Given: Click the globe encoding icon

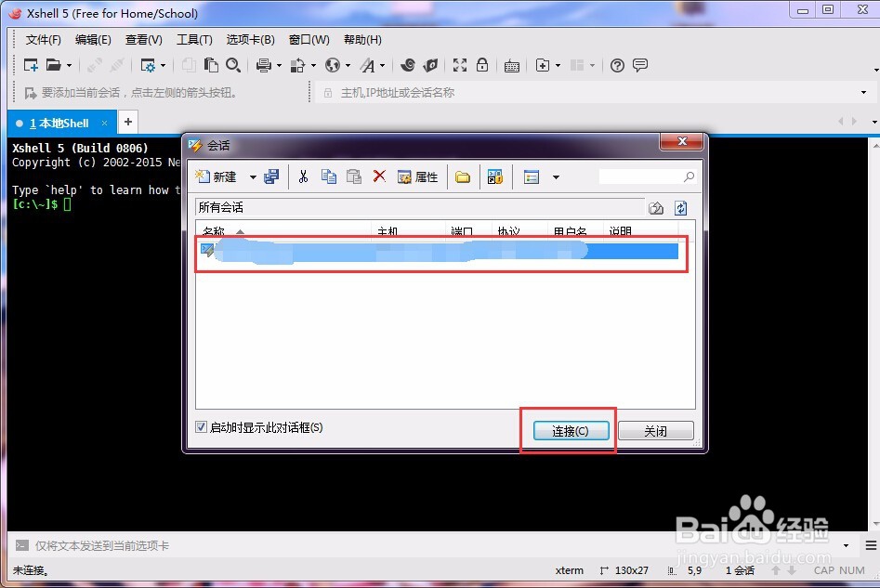Looking at the screenshot, I should click(333, 65).
